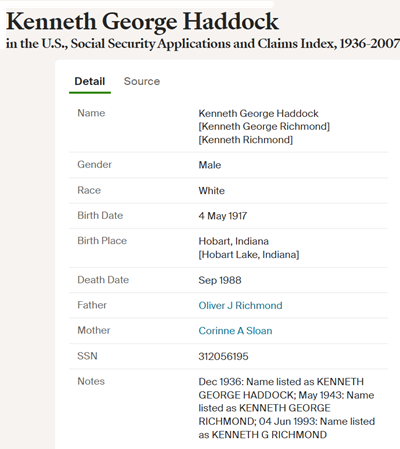
Task: Switch to the Source tab
Action: (x=142, y=81)
